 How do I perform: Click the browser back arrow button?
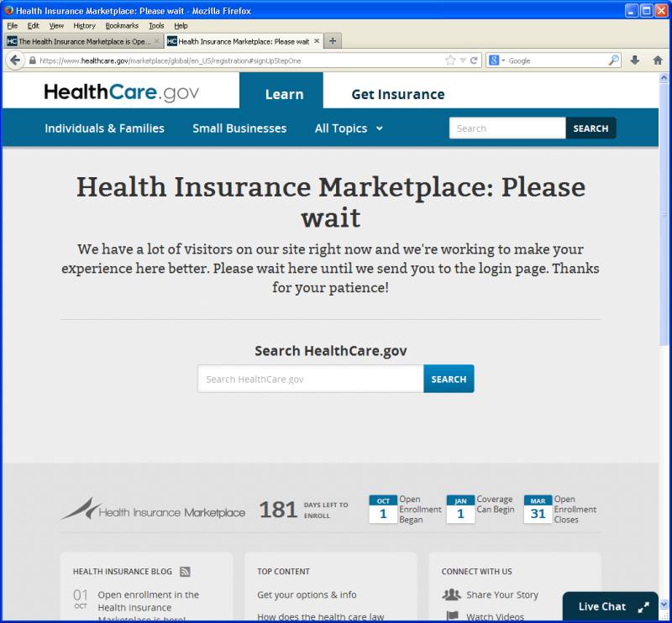[x=15, y=60]
